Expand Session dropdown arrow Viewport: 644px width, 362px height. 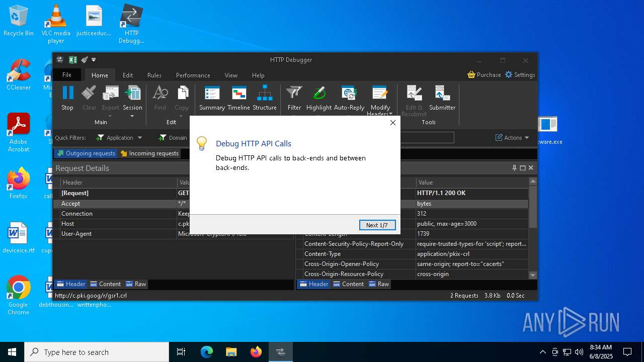[132, 116]
